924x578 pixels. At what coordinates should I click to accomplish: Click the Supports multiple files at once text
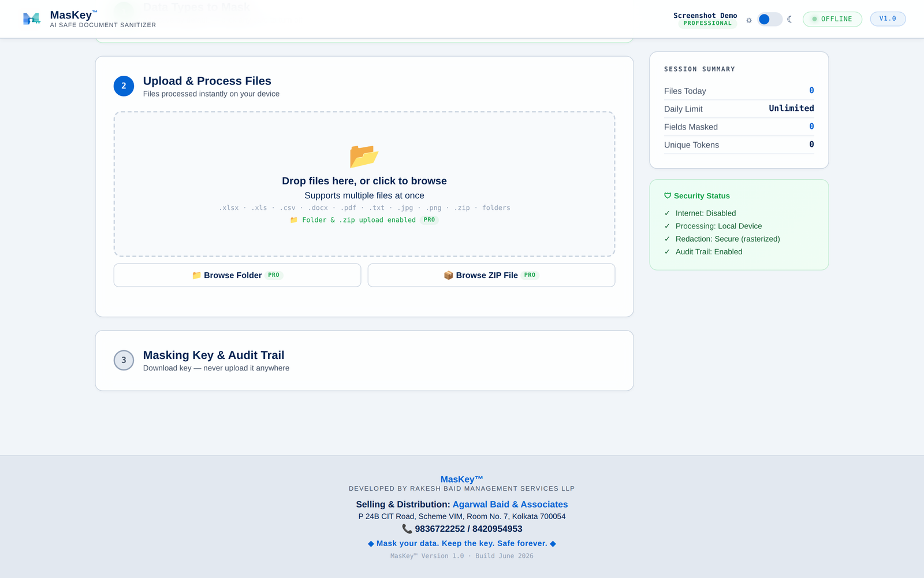(x=364, y=195)
